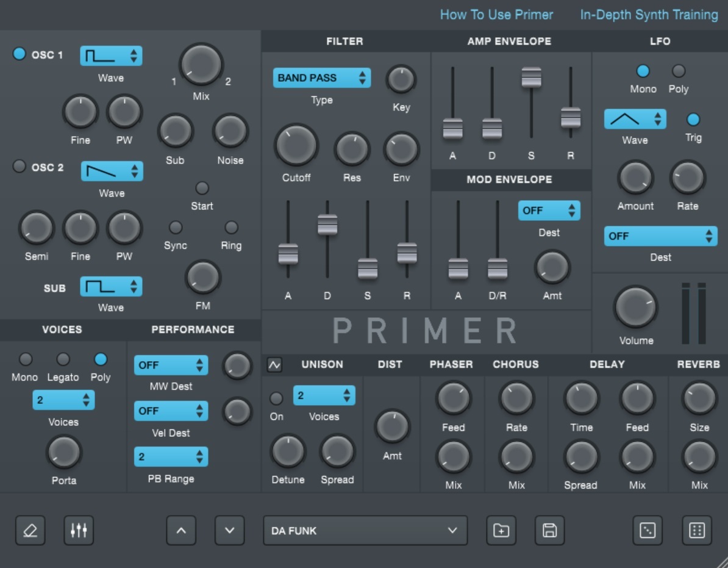The width and height of the screenshot is (728, 568).
Task: Go to previous preset with up arrow
Action: tap(181, 530)
